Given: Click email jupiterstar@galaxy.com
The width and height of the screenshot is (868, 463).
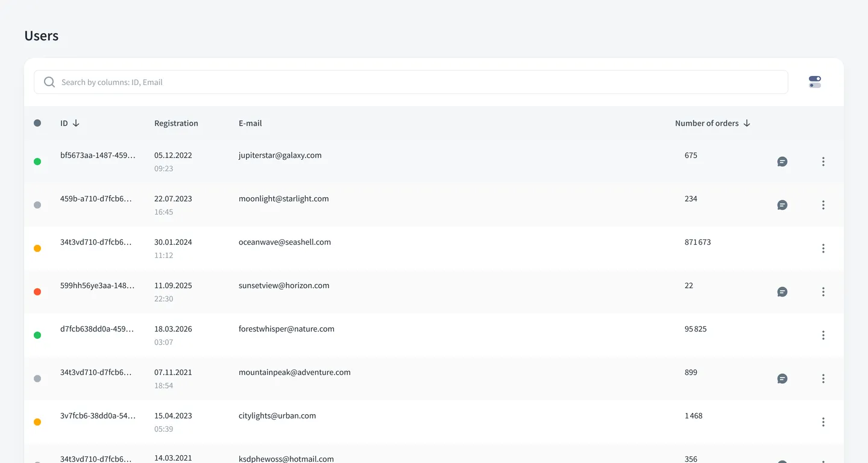Looking at the screenshot, I should pos(280,155).
